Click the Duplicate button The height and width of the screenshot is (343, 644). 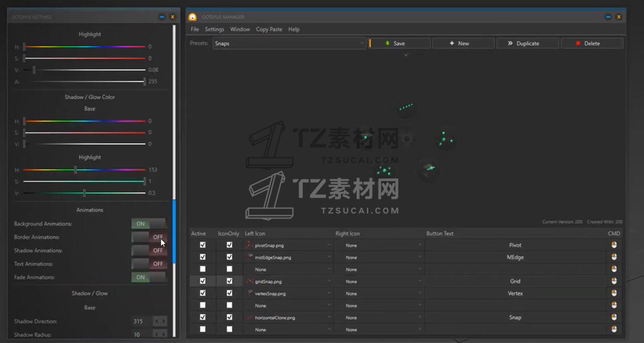pos(528,43)
